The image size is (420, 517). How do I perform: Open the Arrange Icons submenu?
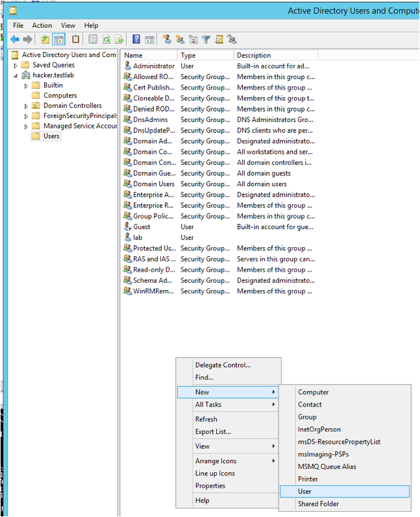[x=228, y=461]
